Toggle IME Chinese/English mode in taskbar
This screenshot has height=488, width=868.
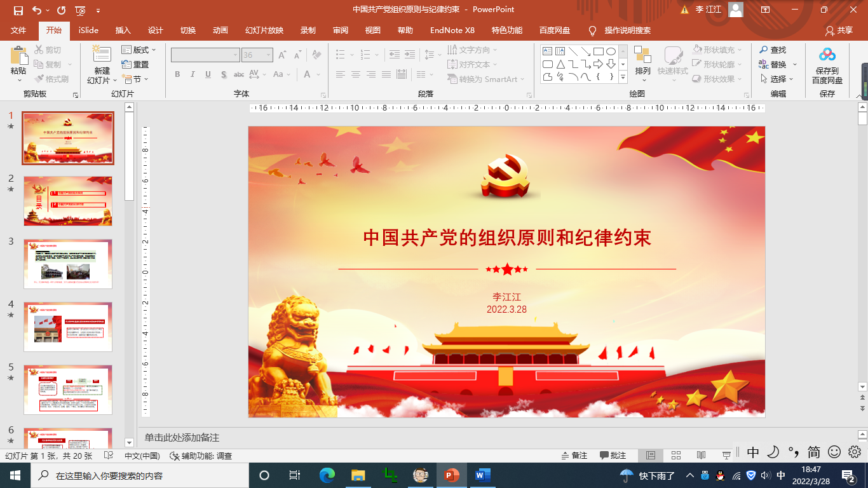781,475
